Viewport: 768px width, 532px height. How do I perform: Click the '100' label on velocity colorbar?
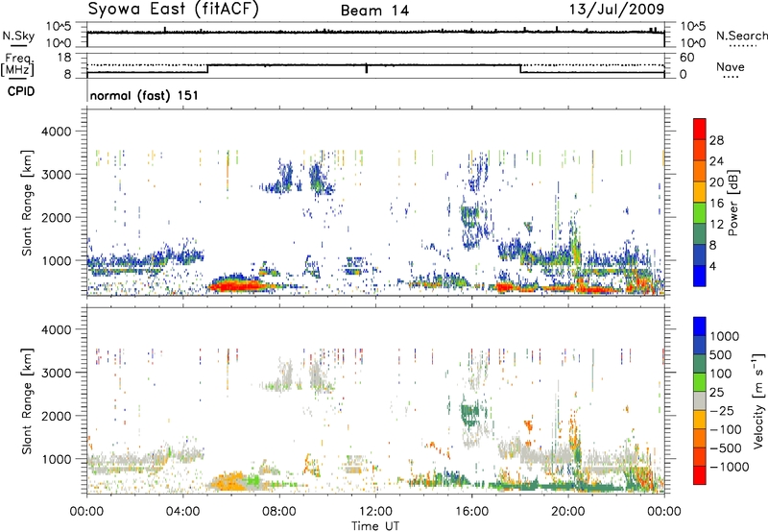point(721,374)
